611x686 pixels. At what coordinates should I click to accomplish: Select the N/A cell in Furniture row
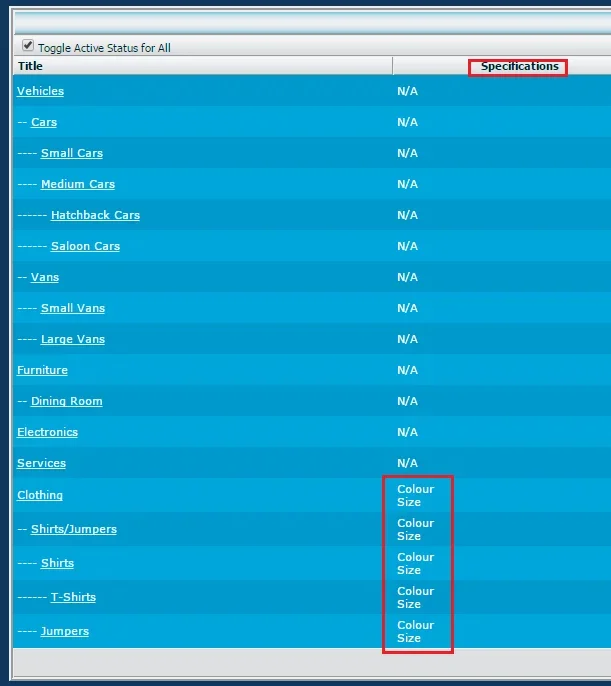pyautogui.click(x=407, y=370)
